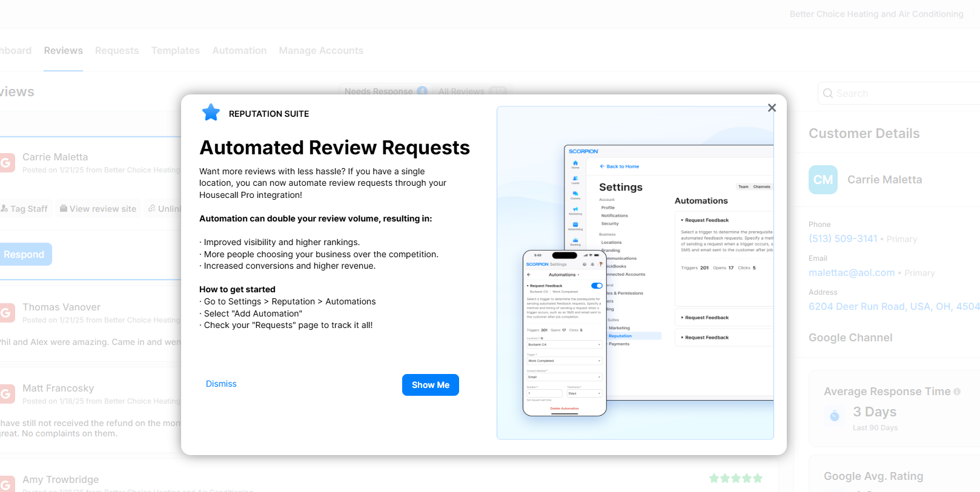Image resolution: width=980 pixels, height=492 pixels.
Task: Switch to the Requests tab
Action: 117,51
